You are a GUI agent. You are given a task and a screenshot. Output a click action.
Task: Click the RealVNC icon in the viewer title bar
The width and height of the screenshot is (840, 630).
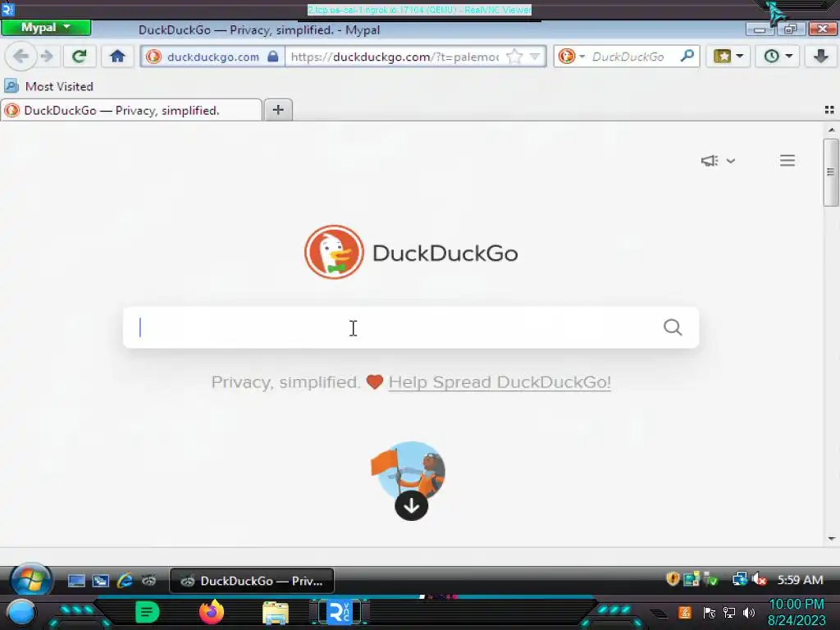7,10
